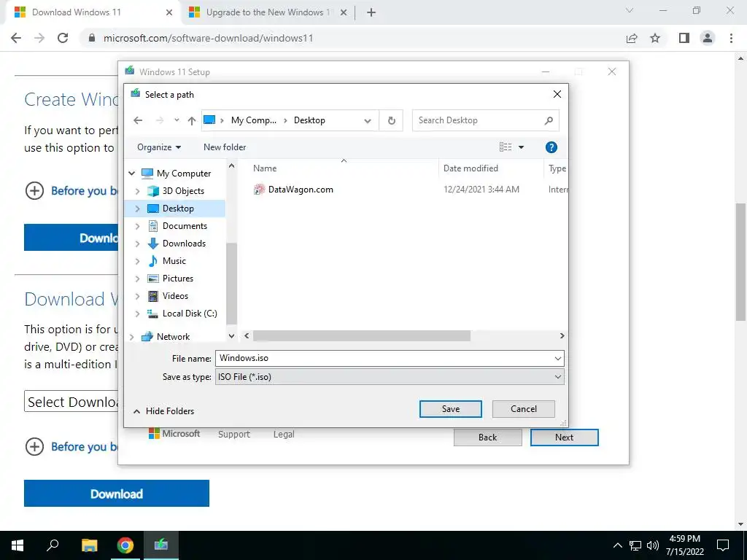Open the Recent locations chevron in dialog
This screenshot has height=560, width=747.
[x=177, y=120]
